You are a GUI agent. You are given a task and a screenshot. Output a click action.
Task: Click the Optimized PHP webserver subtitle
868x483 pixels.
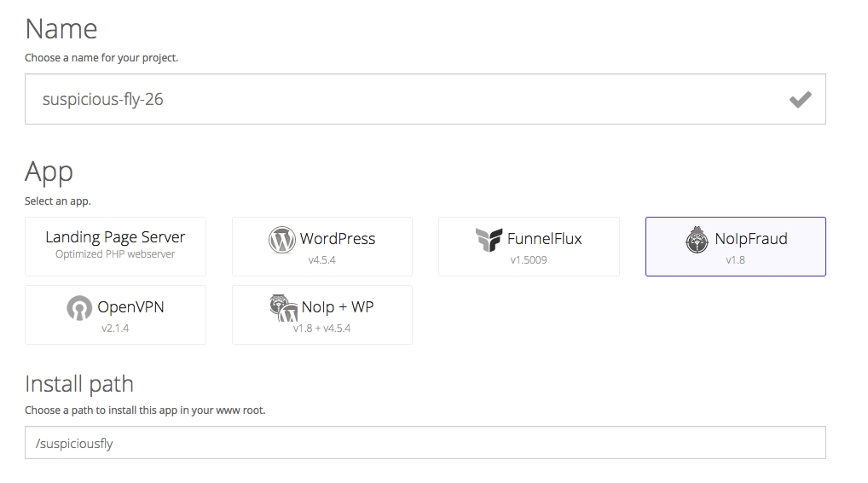point(115,254)
